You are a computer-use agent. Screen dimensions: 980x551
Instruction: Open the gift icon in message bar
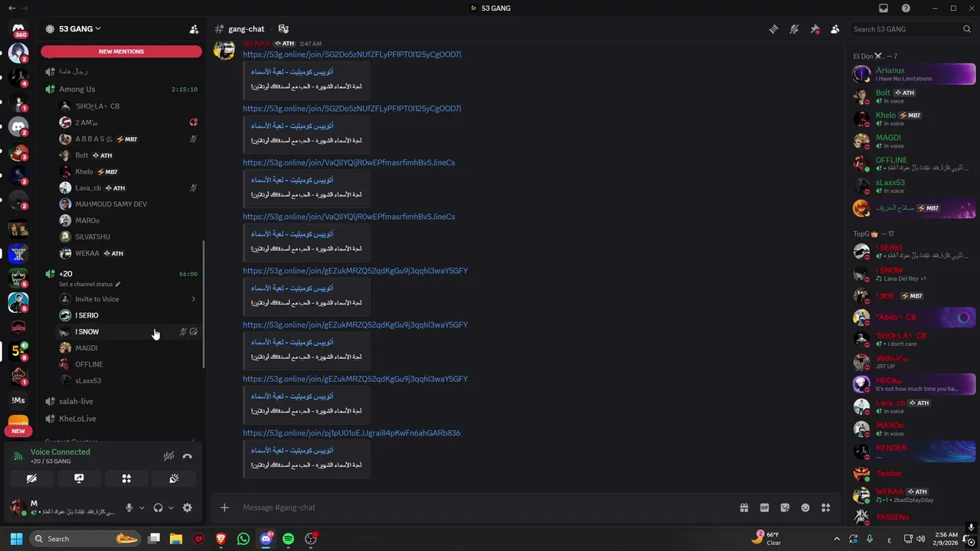743,507
